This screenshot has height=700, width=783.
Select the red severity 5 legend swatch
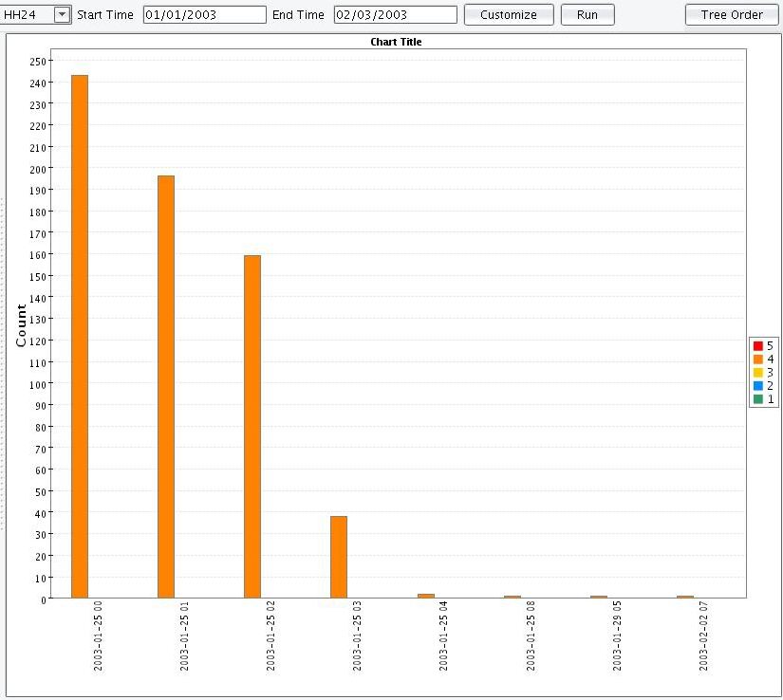coord(758,346)
